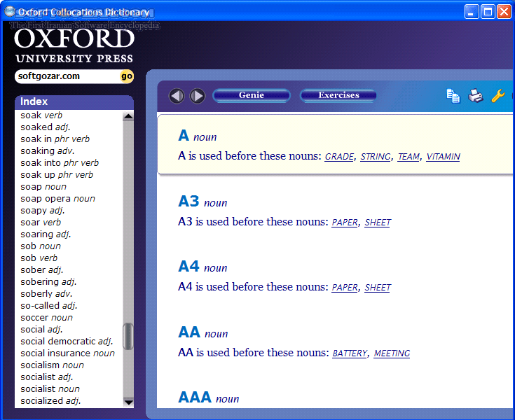Open the STRING link under A
The image size is (515, 420).
coord(376,157)
